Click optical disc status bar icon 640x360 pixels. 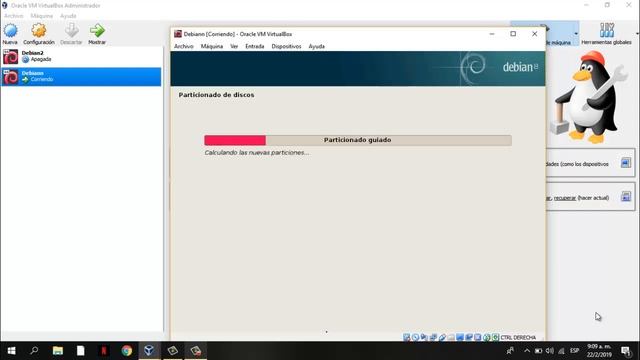[x=415, y=338]
